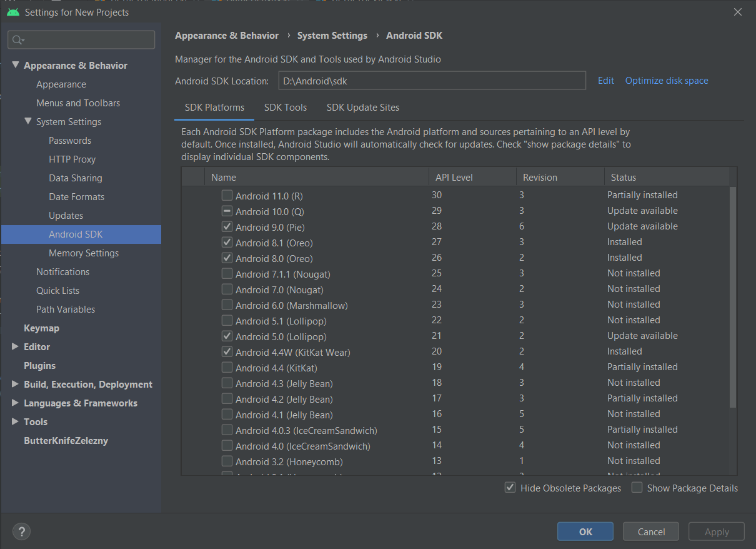Click Appearance & Behavior in breadcrumb
Screen dimensions: 756x549
227,36
